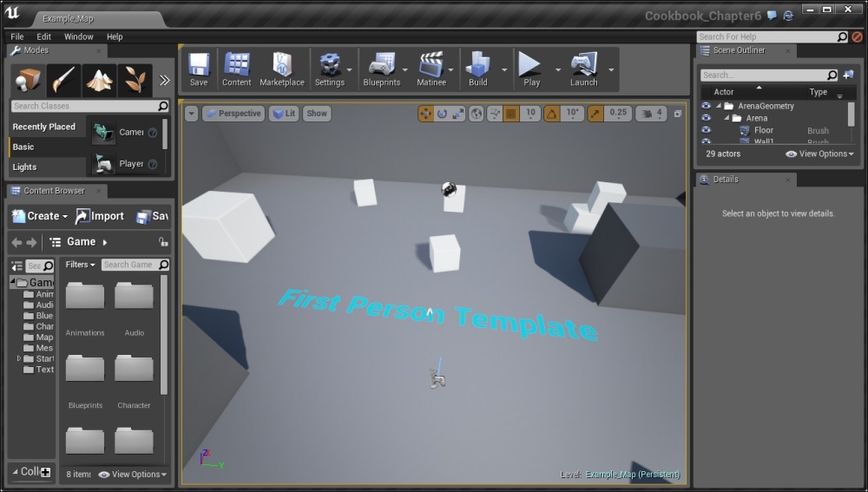Click the rotation snap value 10°
The height and width of the screenshot is (492, 868).
point(572,113)
